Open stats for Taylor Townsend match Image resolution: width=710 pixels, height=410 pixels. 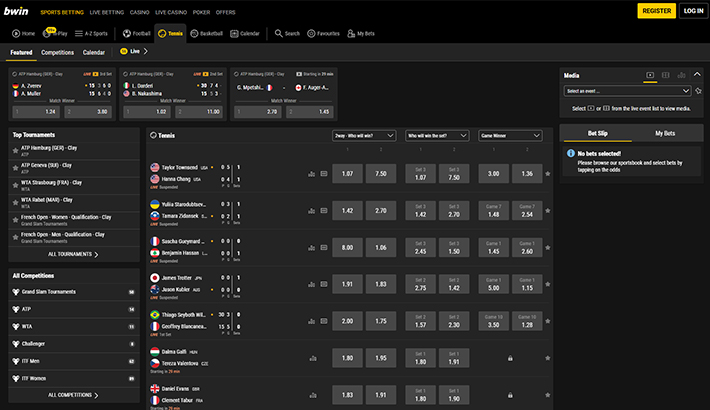[312, 174]
